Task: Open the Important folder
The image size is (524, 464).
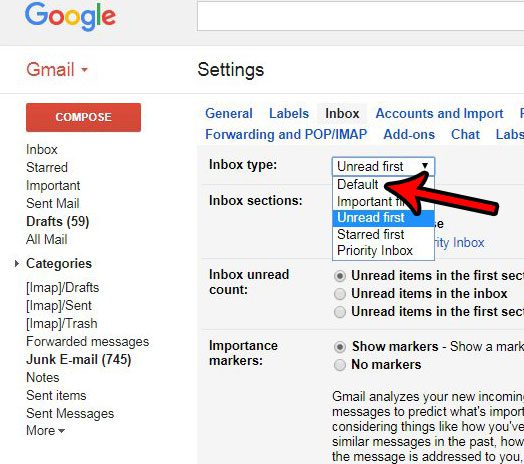Action: tap(53, 186)
